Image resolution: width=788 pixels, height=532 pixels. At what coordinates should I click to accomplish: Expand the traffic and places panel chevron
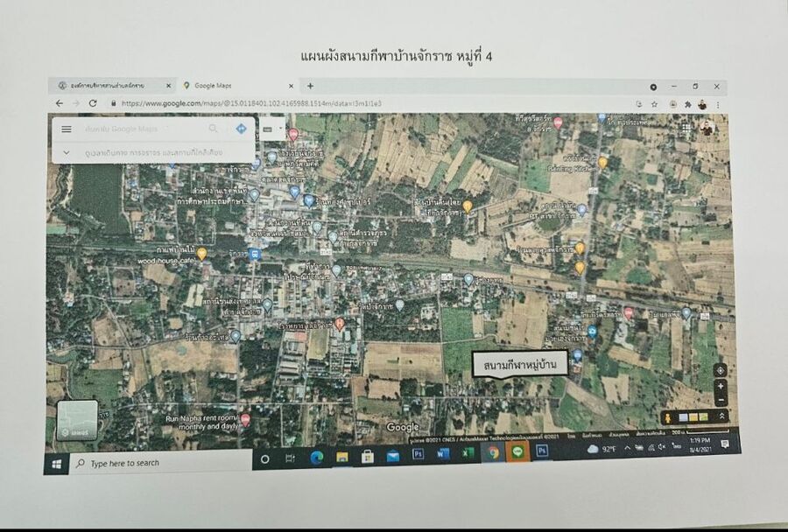[67, 152]
